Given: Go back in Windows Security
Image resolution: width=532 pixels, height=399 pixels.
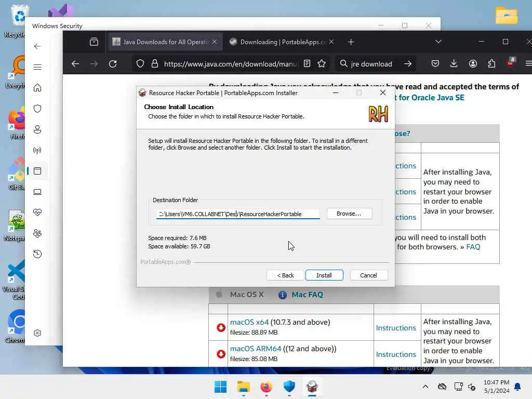Looking at the screenshot, I should pos(37,46).
